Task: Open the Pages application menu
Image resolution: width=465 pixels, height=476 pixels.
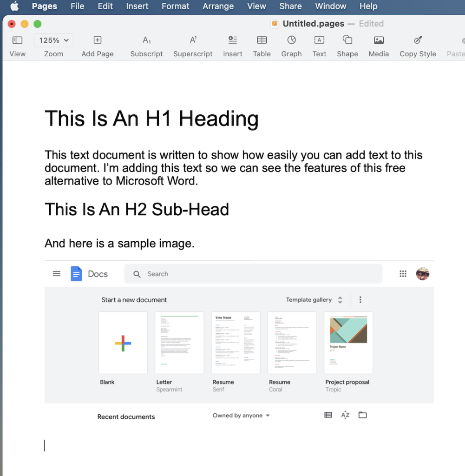Action: [44, 6]
